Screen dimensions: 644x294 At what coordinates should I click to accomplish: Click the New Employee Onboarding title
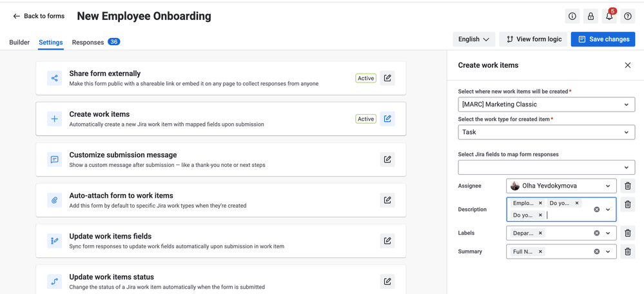click(x=144, y=16)
